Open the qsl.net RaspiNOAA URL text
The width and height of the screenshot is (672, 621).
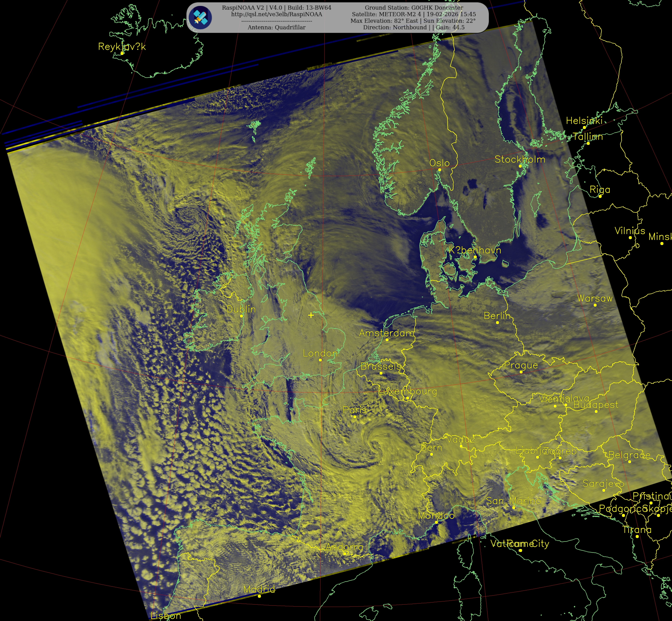point(276,15)
